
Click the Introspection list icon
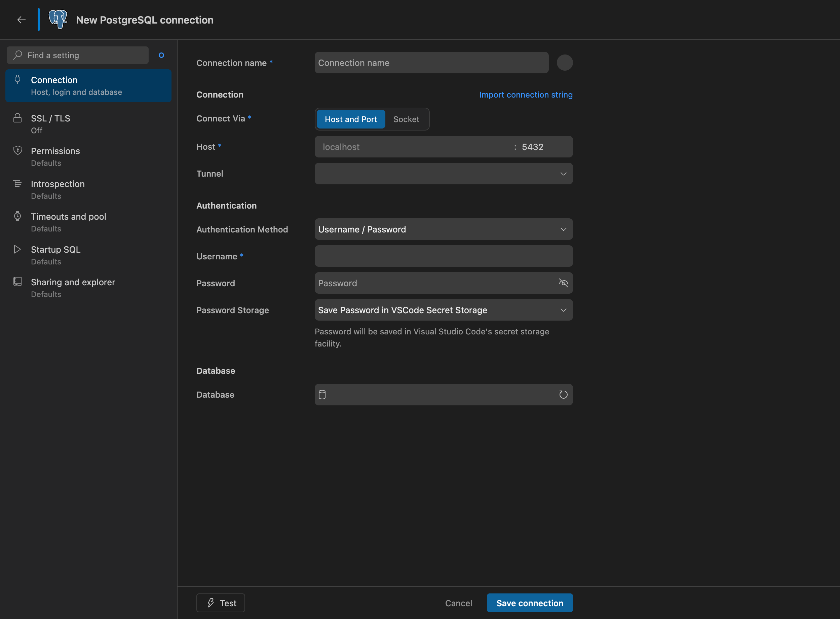pos(17,183)
